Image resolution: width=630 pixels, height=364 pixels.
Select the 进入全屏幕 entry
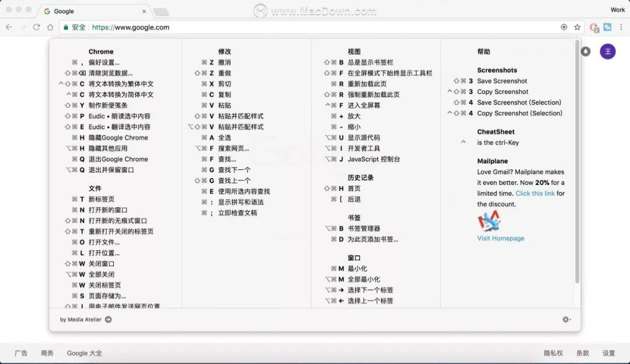pos(363,105)
